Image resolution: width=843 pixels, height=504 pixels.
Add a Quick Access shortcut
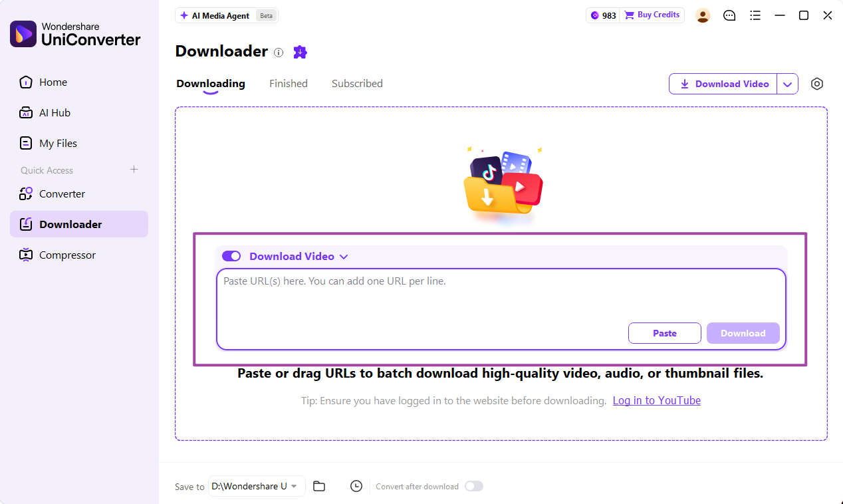click(134, 170)
